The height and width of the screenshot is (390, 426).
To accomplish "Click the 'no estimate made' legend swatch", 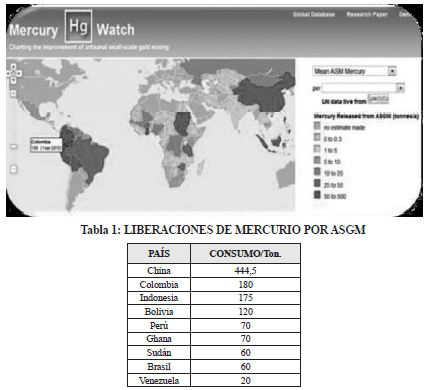I will point(317,126).
